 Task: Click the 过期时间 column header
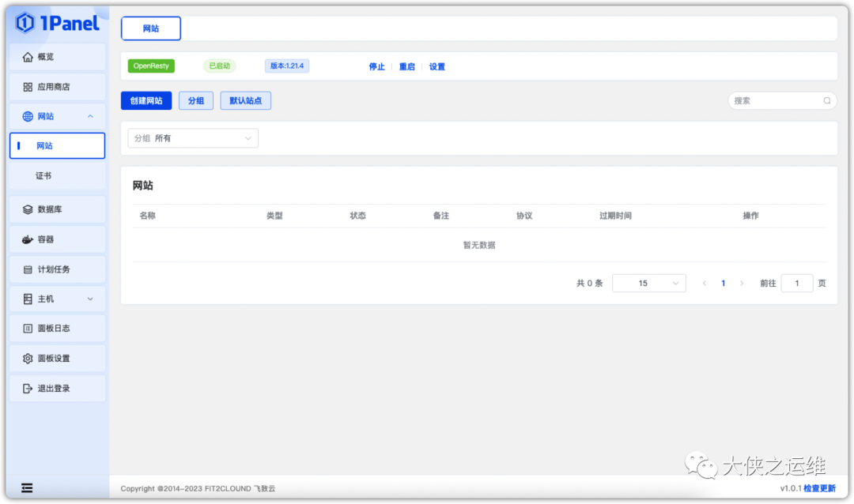[x=615, y=216]
